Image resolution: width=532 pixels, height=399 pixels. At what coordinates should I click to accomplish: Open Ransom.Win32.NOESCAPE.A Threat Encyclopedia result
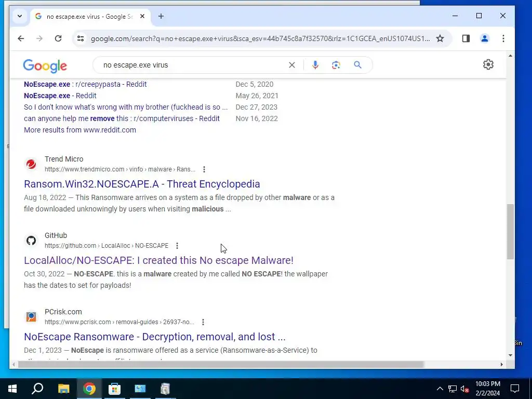pyautogui.click(x=142, y=184)
